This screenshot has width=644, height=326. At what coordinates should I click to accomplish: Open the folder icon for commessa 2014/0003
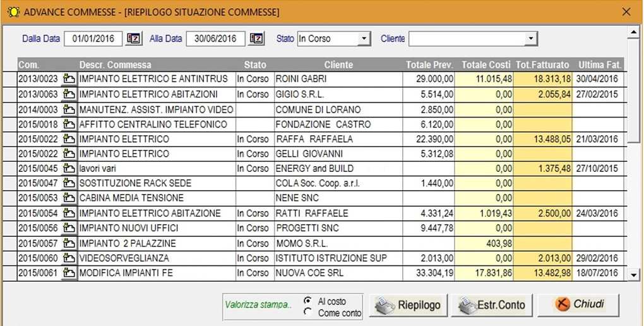pyautogui.click(x=69, y=110)
